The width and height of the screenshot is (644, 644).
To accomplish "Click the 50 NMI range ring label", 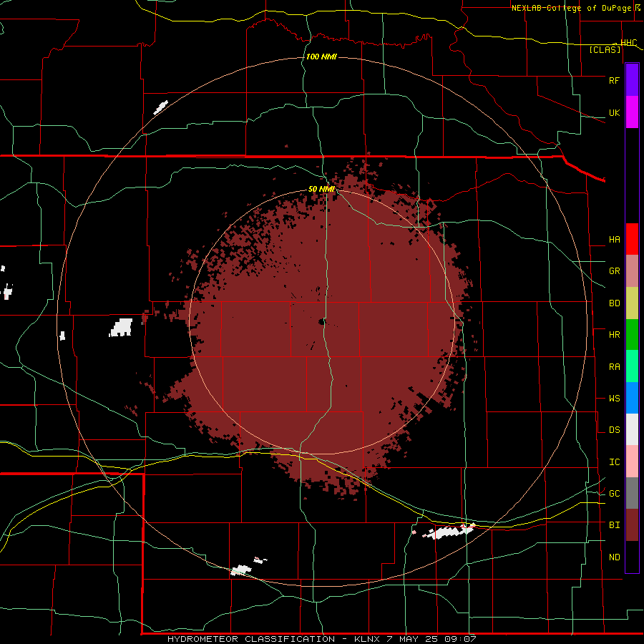I will [x=321, y=190].
